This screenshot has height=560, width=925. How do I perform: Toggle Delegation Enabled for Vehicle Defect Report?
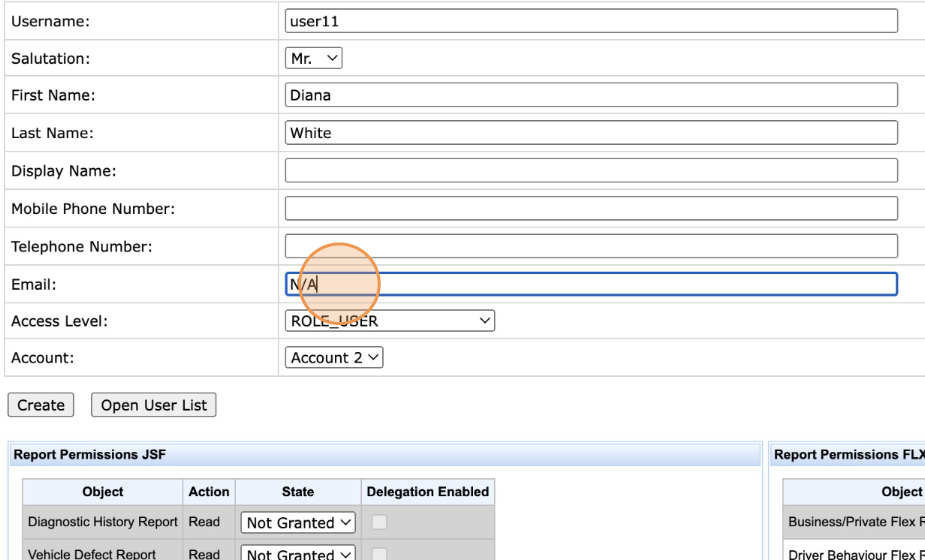coord(379,554)
